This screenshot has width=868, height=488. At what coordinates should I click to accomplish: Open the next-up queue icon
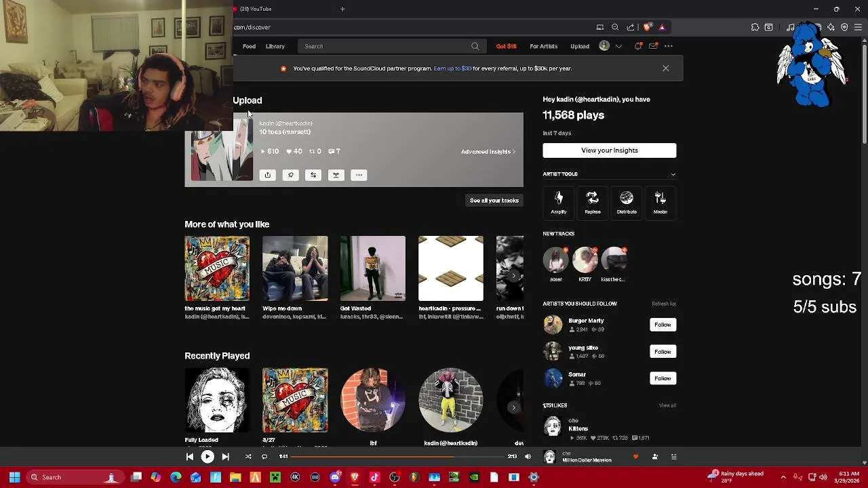673,457
